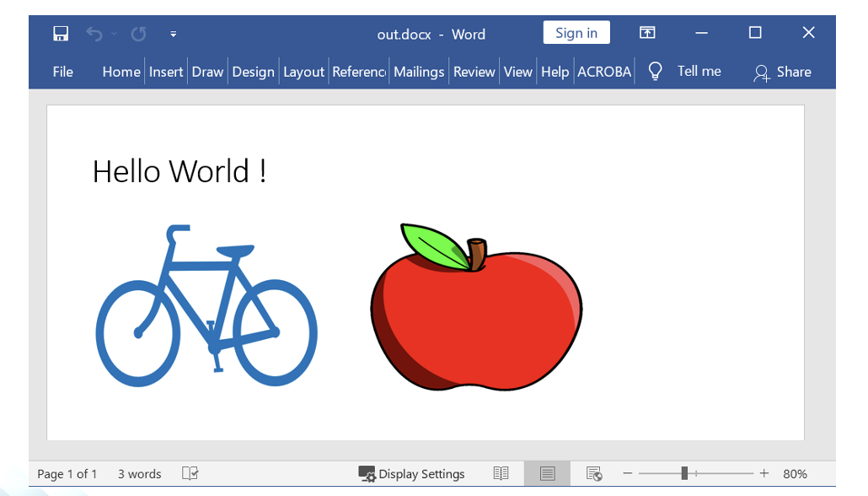Open the Undo history dropdown arrow
The height and width of the screenshot is (496, 868).
(x=114, y=35)
